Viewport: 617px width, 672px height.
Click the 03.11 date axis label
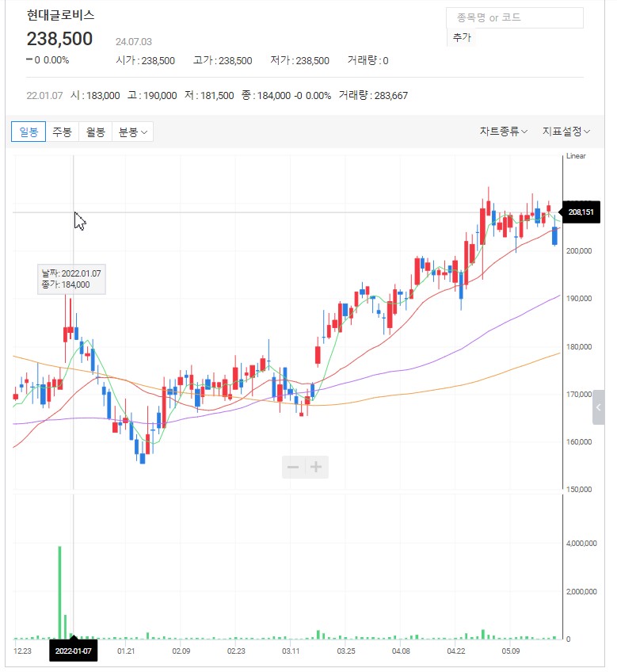coord(291,651)
